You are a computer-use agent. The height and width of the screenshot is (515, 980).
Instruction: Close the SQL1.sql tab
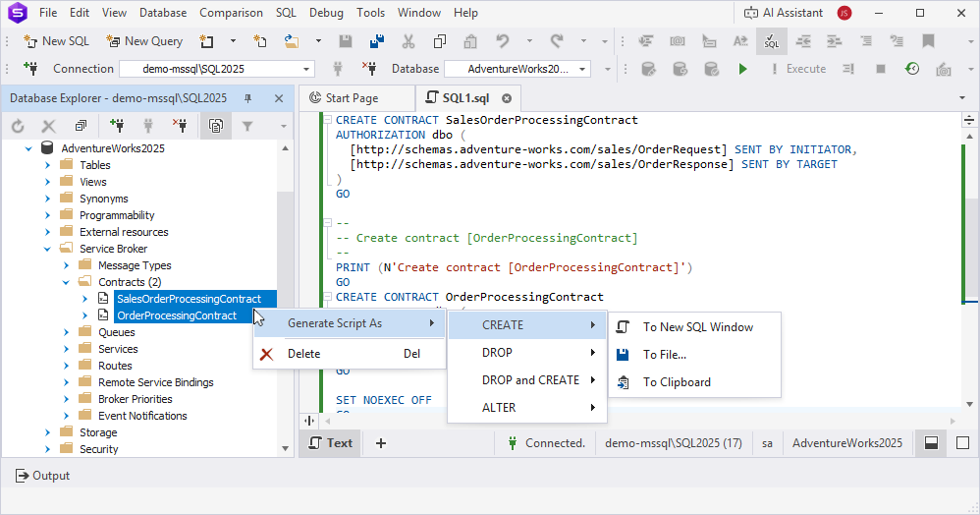click(x=507, y=98)
